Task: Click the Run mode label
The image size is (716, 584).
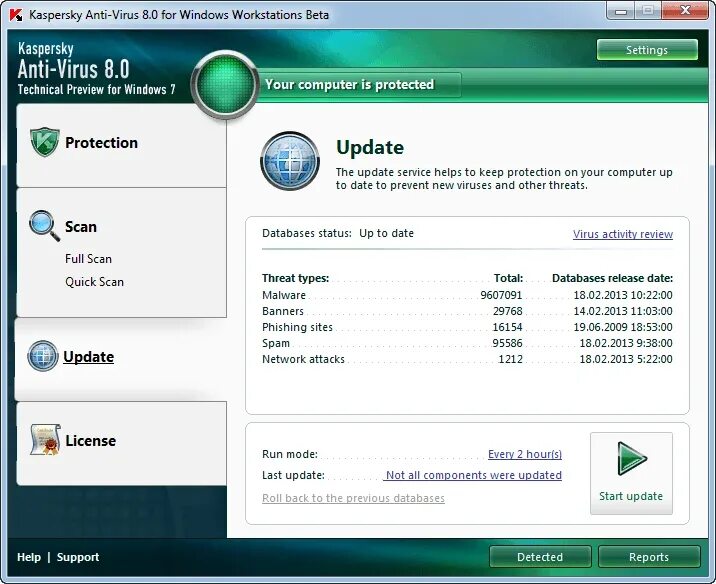Action: 290,454
